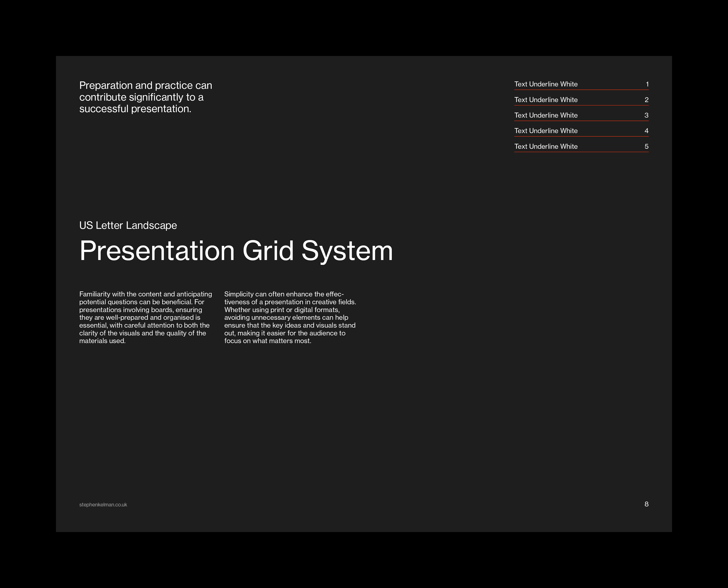Click index number 1 in list
Screen dimensions: 728x588
[x=647, y=84]
